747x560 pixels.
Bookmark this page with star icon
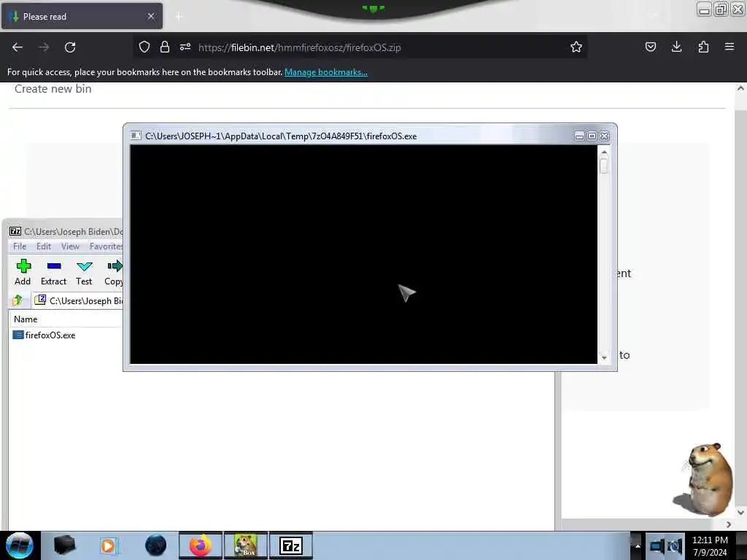click(x=576, y=47)
